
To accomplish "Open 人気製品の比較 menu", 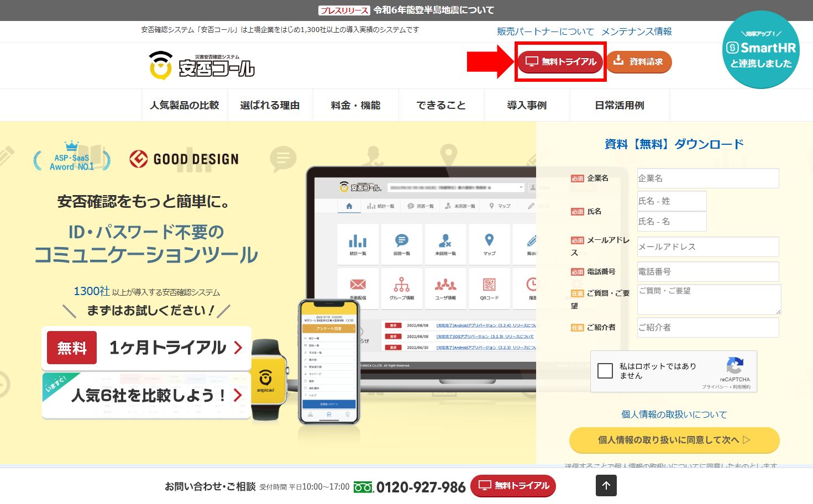I will point(185,105).
